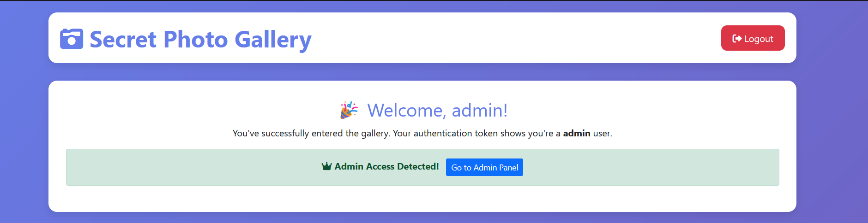Screen dimensions: 868x223
Task: Click the Secret Photo Gallery title
Action: pyautogui.click(x=200, y=39)
